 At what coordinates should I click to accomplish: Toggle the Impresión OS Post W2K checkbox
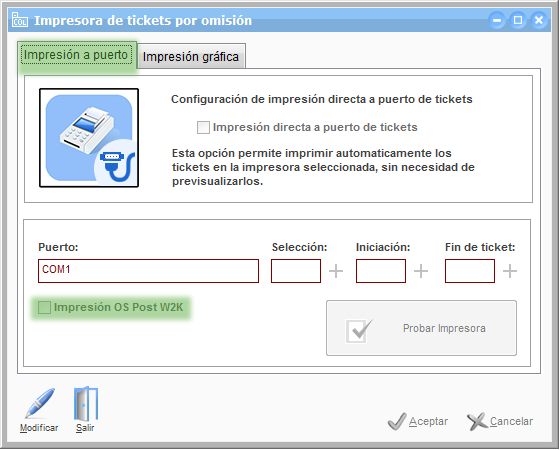tap(44, 307)
